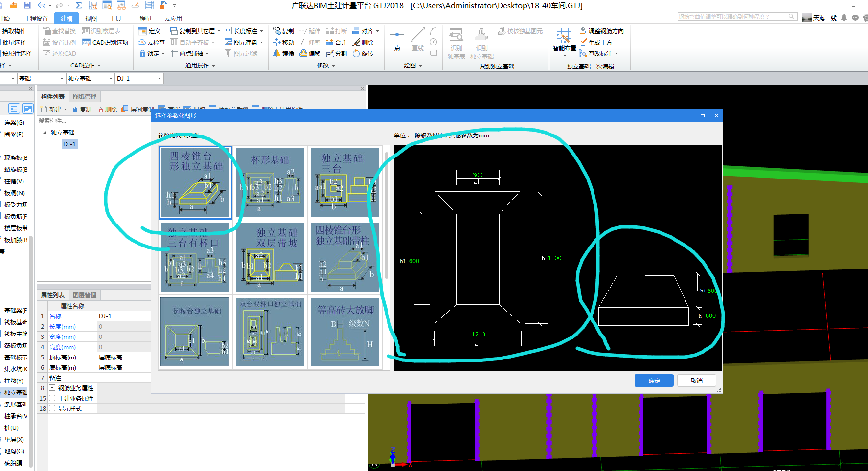This screenshot has height=471, width=868.
Task: Click 拾取构件 pick component button
Action: (x=14, y=31)
